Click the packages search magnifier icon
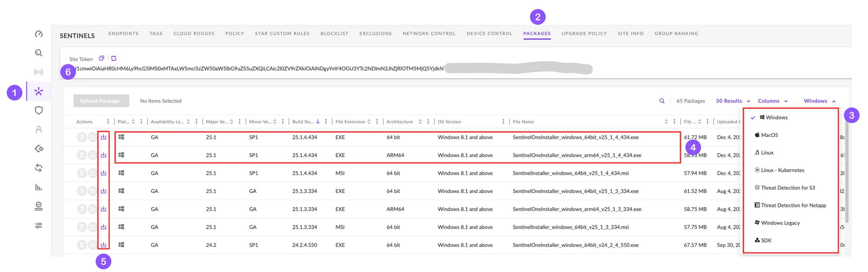The width and height of the screenshot is (868, 272). click(662, 101)
